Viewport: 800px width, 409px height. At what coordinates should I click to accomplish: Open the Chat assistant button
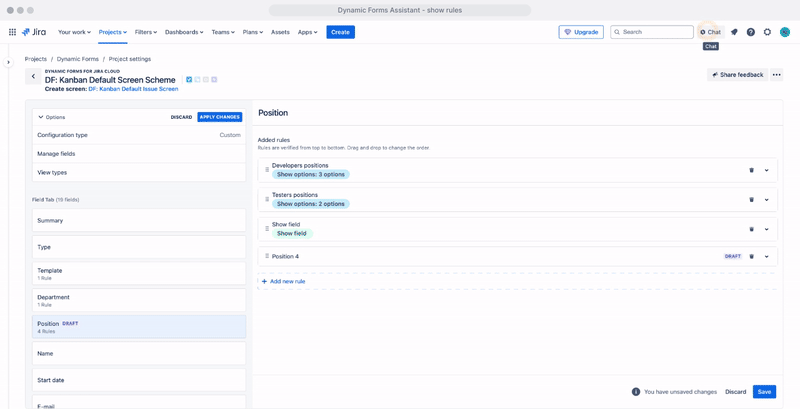click(x=711, y=32)
